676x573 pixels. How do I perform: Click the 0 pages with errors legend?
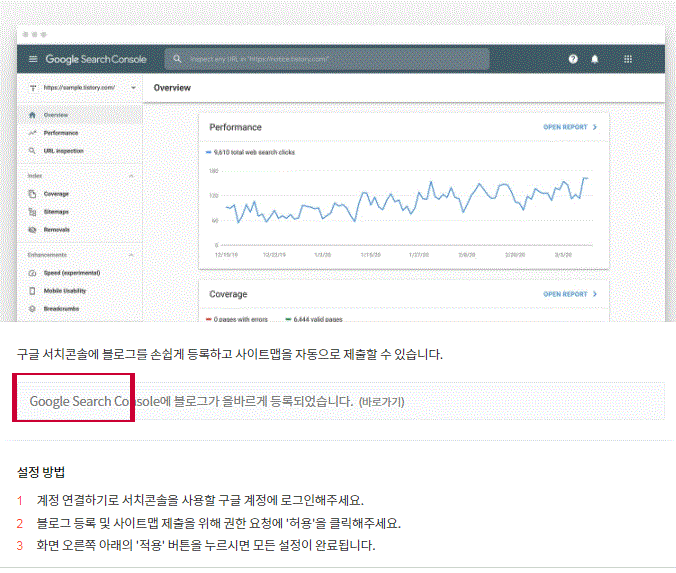[x=237, y=319]
